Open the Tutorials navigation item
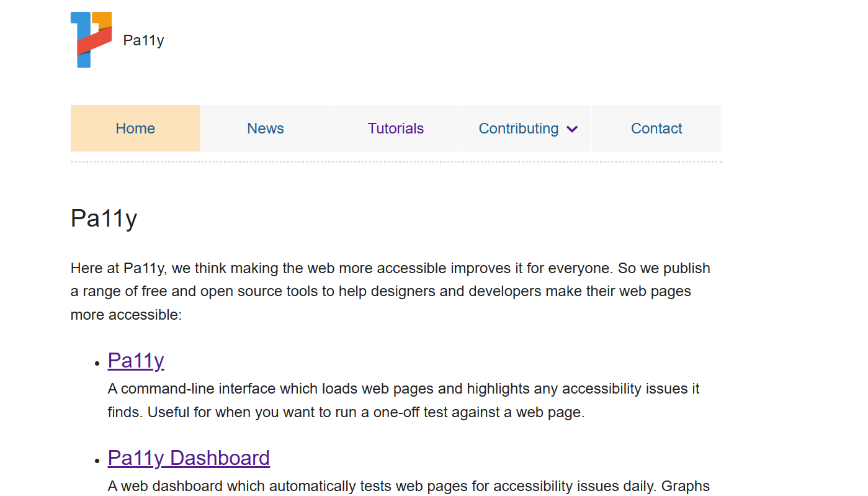The image size is (868, 496). 396,129
